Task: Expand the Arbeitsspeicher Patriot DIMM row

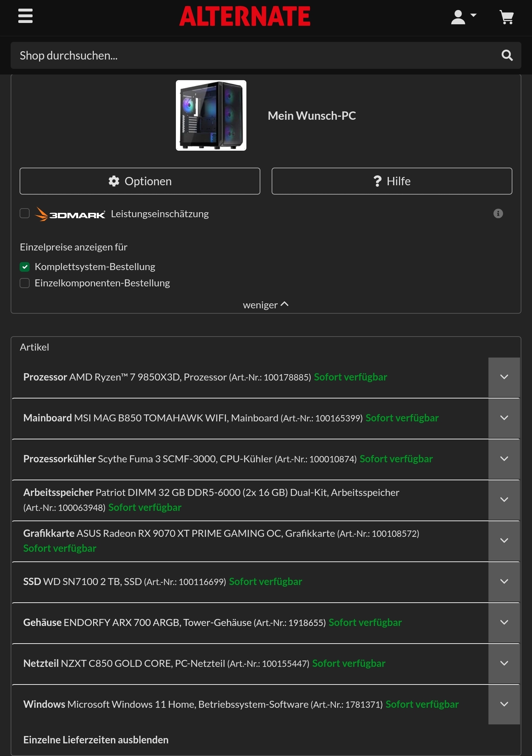Action: click(x=504, y=500)
